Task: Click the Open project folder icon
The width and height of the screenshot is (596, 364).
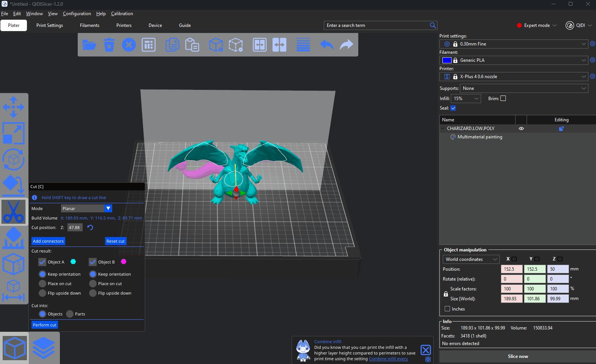Action: click(x=89, y=45)
